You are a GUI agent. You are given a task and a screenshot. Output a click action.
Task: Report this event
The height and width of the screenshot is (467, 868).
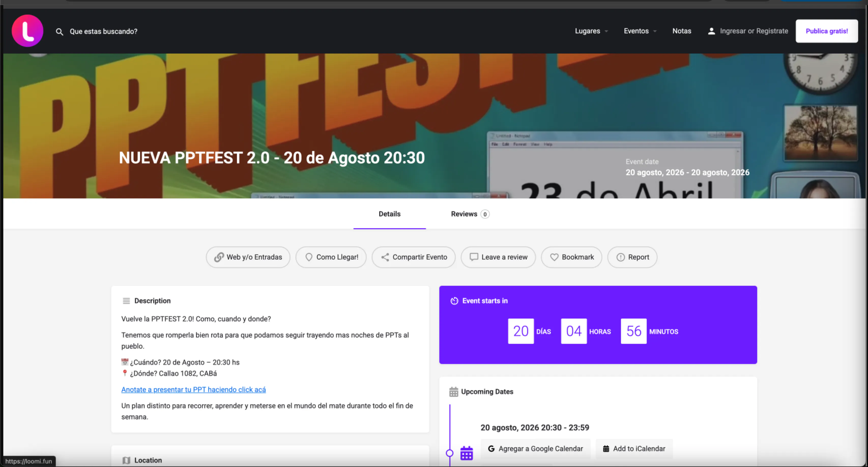[632, 257]
